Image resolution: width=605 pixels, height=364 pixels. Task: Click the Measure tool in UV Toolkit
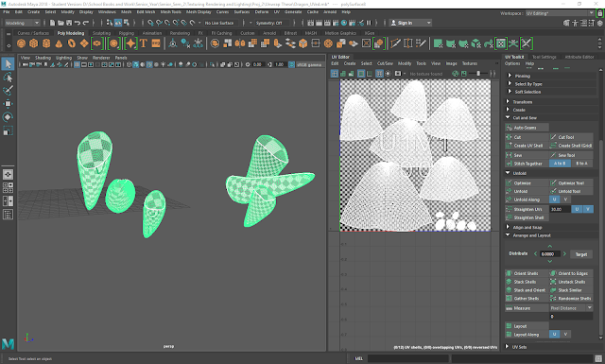(527, 308)
